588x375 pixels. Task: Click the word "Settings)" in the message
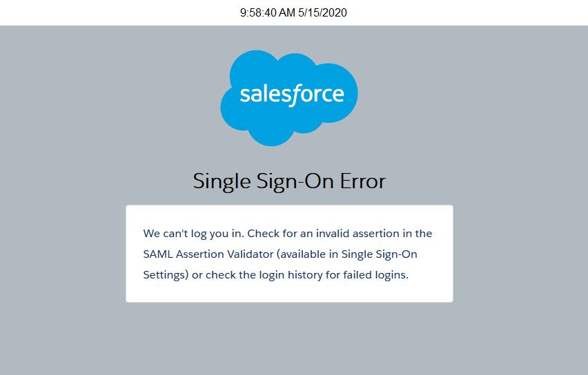[166, 274]
